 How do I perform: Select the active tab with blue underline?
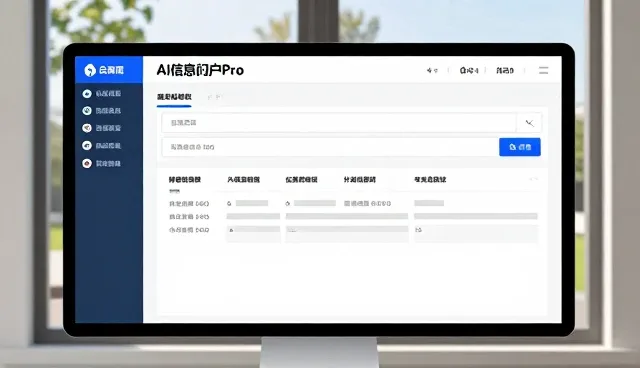click(x=174, y=97)
